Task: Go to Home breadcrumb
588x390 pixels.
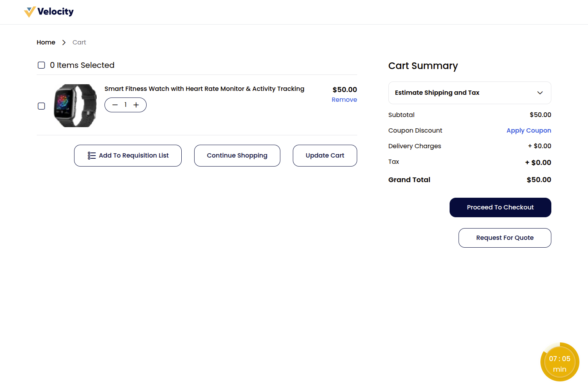Action: [x=46, y=43]
